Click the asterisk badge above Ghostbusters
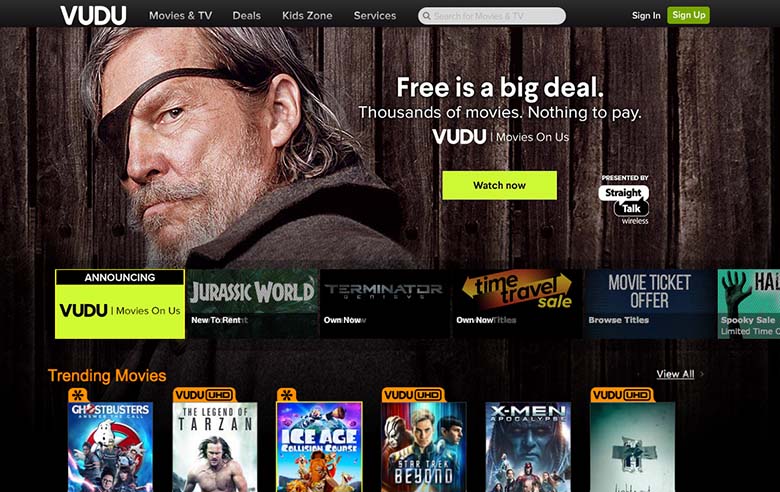The width and height of the screenshot is (780, 492). (x=78, y=395)
